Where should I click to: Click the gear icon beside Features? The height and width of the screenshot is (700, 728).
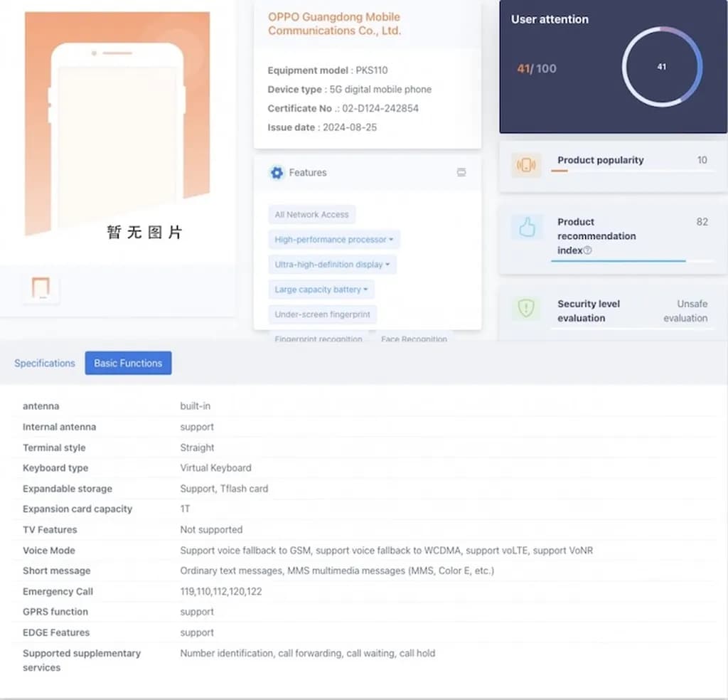click(x=277, y=173)
